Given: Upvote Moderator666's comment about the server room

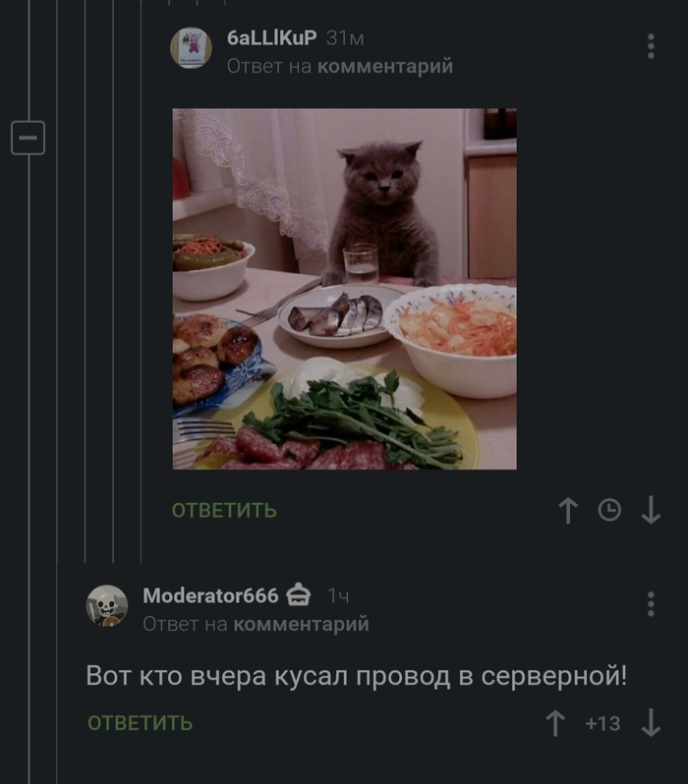Looking at the screenshot, I should 555,723.
